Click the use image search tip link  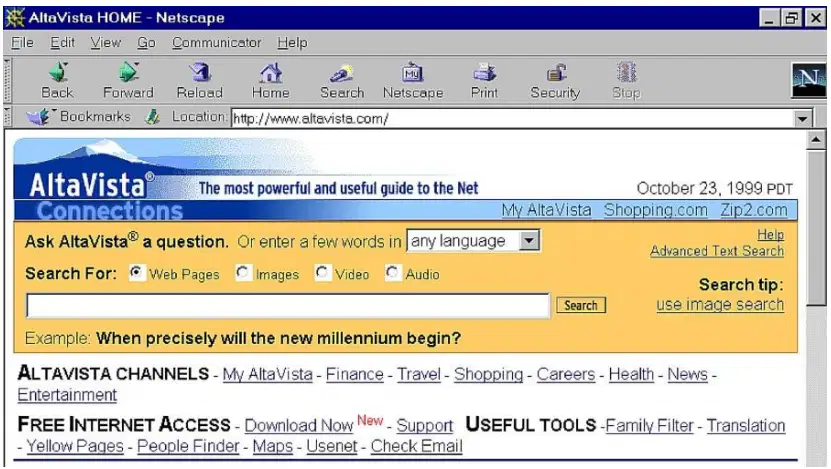click(x=720, y=305)
